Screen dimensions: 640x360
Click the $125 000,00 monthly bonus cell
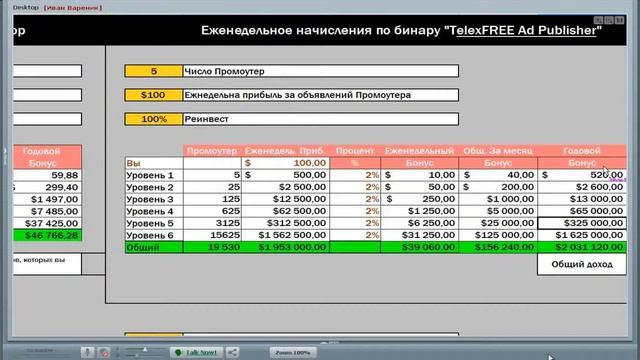pyautogui.click(x=498, y=235)
